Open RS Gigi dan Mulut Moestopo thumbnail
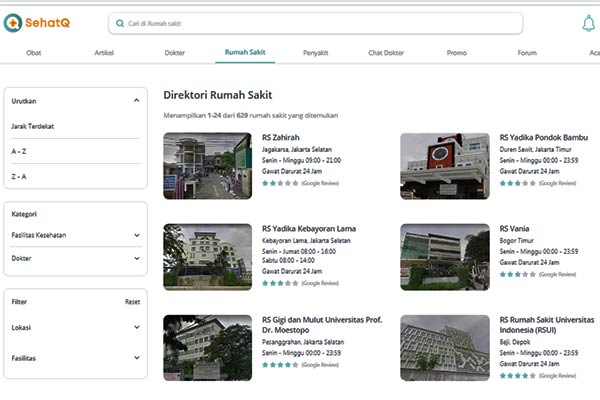 tap(207, 348)
